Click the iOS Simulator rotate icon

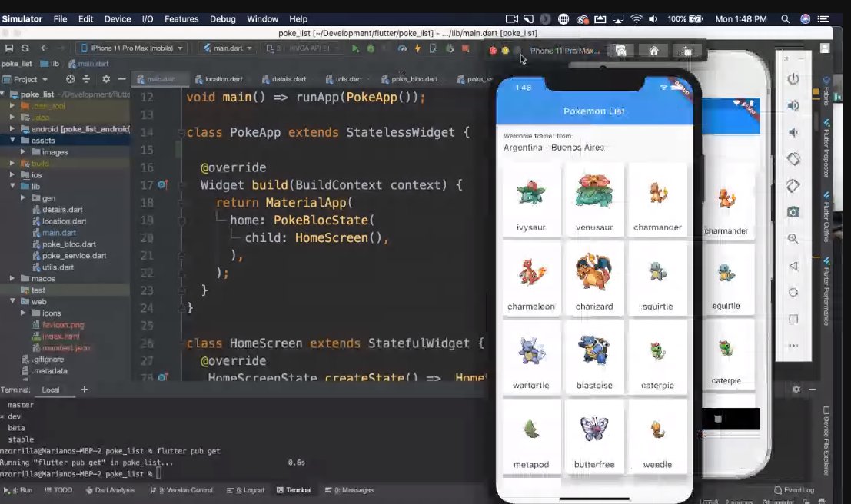pyautogui.click(x=686, y=51)
